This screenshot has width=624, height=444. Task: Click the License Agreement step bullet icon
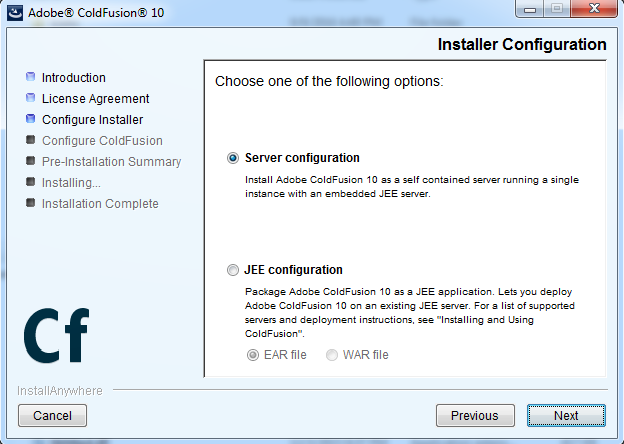click(x=31, y=98)
